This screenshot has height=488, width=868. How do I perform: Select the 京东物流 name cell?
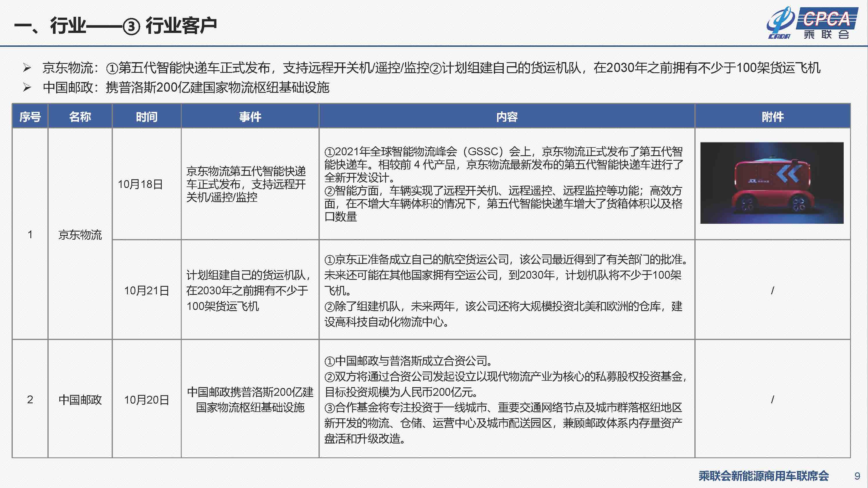point(80,234)
